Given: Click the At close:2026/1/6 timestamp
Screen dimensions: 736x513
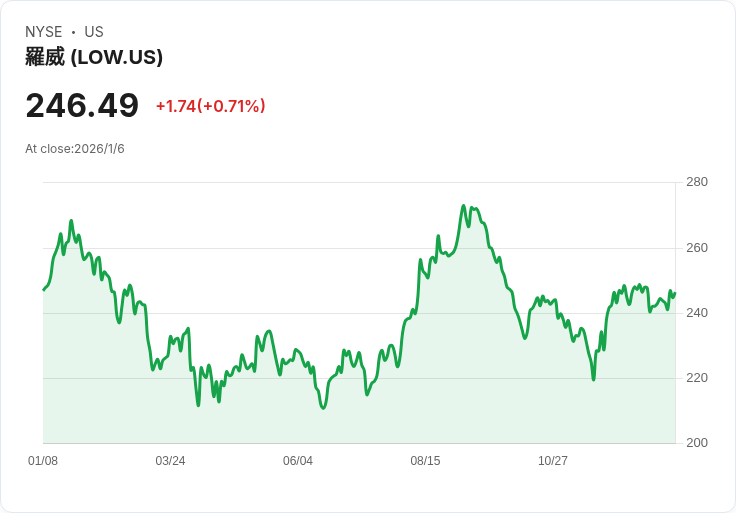Looking at the screenshot, I should 75,149.
